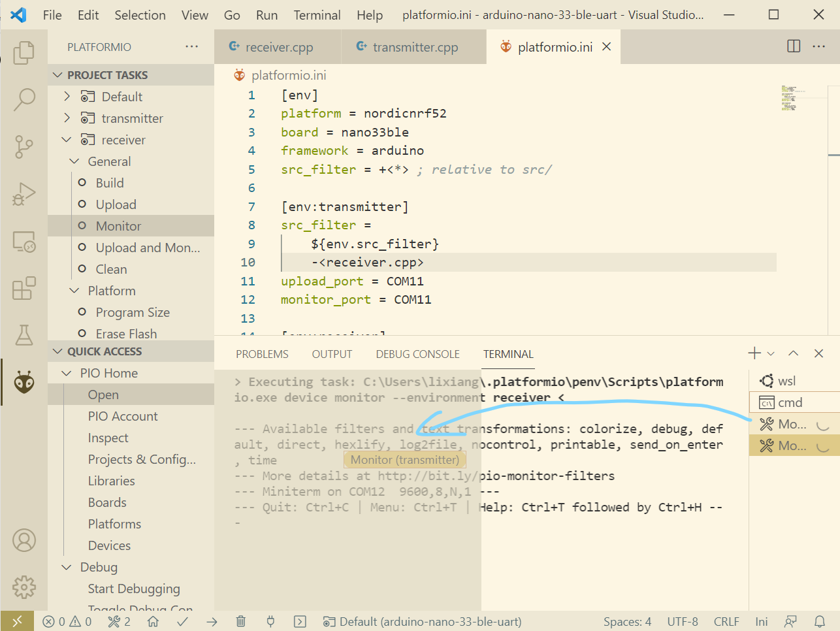840x631 pixels.
Task: Collapse the Debug group
Action: point(67,567)
